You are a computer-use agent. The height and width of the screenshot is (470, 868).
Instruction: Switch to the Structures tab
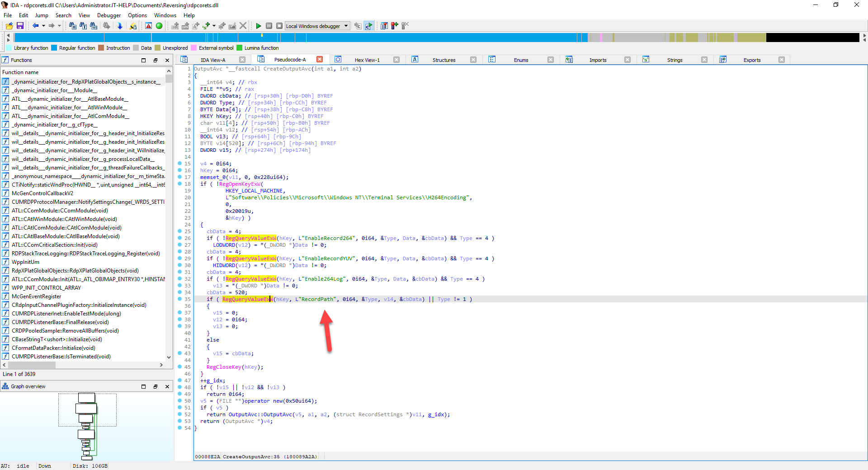pos(443,60)
